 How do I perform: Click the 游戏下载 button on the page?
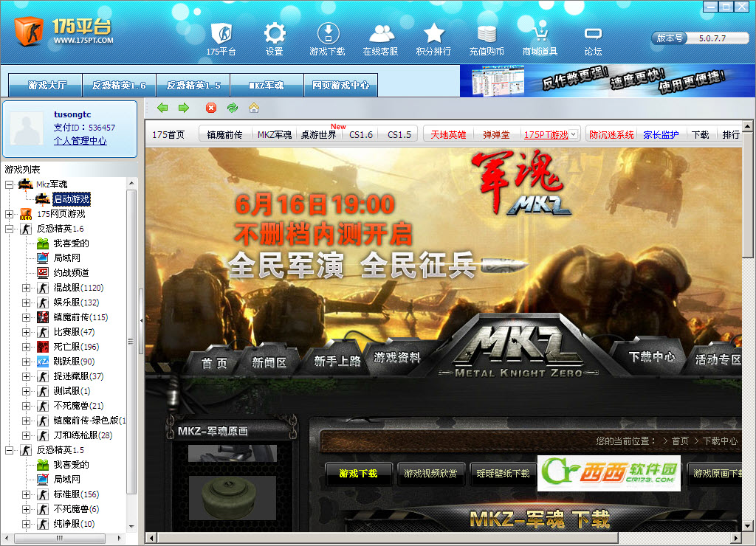[358, 474]
